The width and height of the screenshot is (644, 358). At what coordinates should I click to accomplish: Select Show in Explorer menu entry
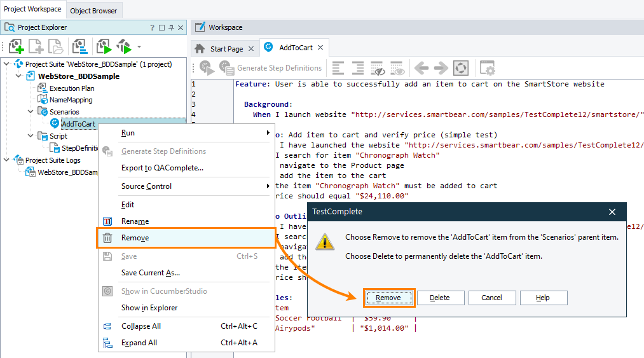[x=149, y=308]
